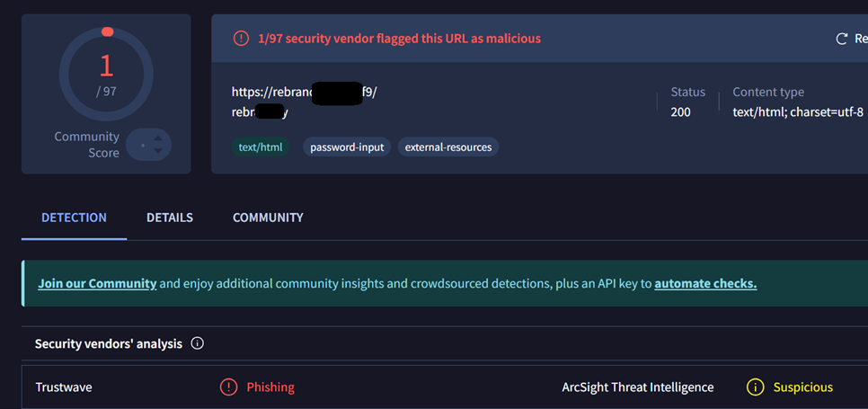Upvote the community score with the up arrow
This screenshot has width=868, height=409.
point(158,139)
